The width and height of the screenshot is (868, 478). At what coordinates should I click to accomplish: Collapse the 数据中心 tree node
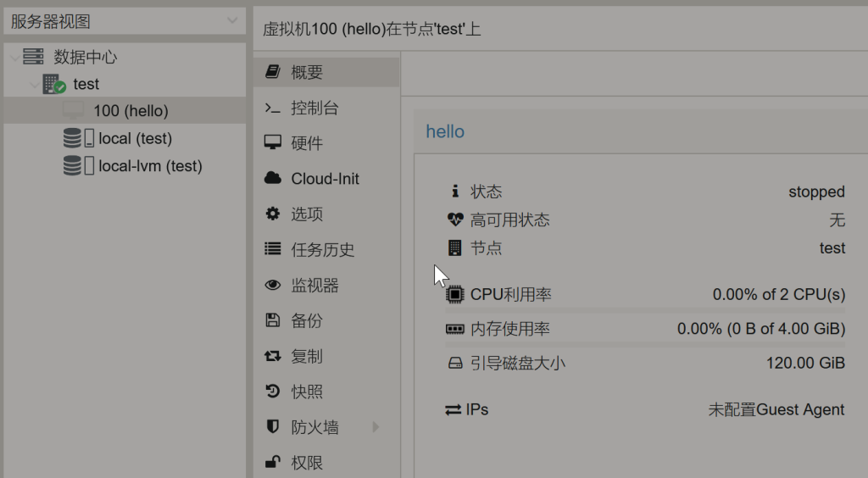click(x=14, y=58)
